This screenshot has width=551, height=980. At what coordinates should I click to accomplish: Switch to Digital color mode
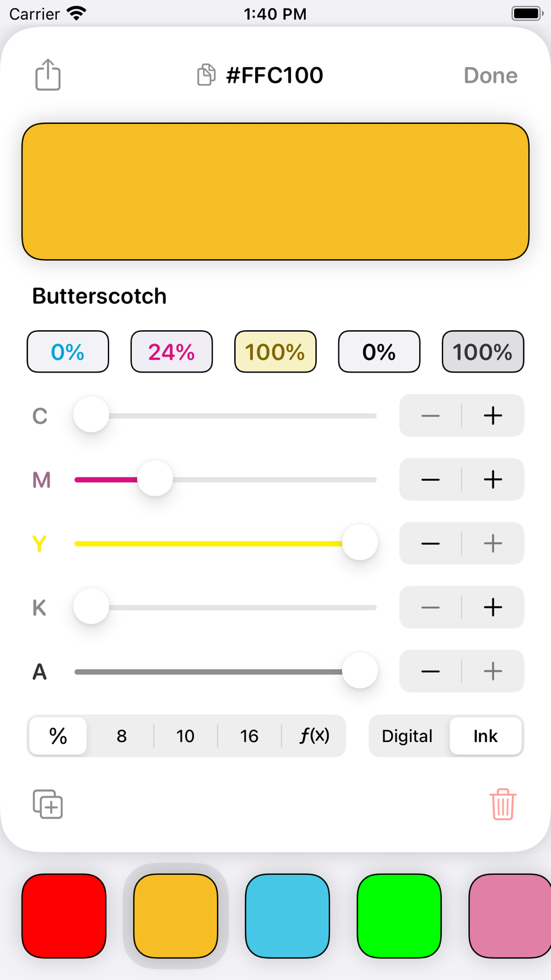click(x=407, y=736)
